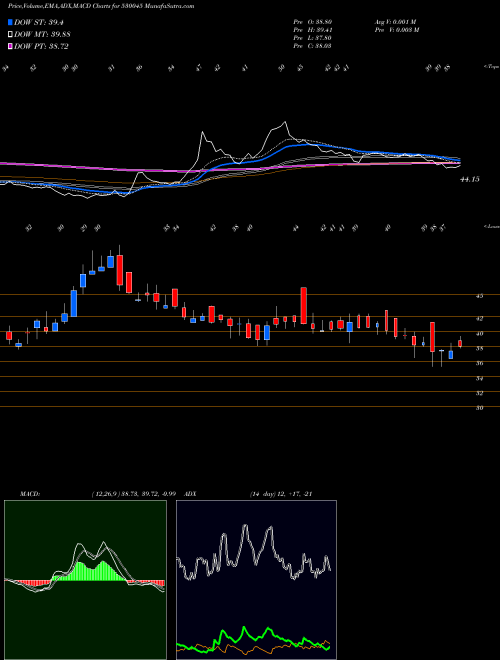
Task: Click the 42 price axis label
Action: coord(479,319)
